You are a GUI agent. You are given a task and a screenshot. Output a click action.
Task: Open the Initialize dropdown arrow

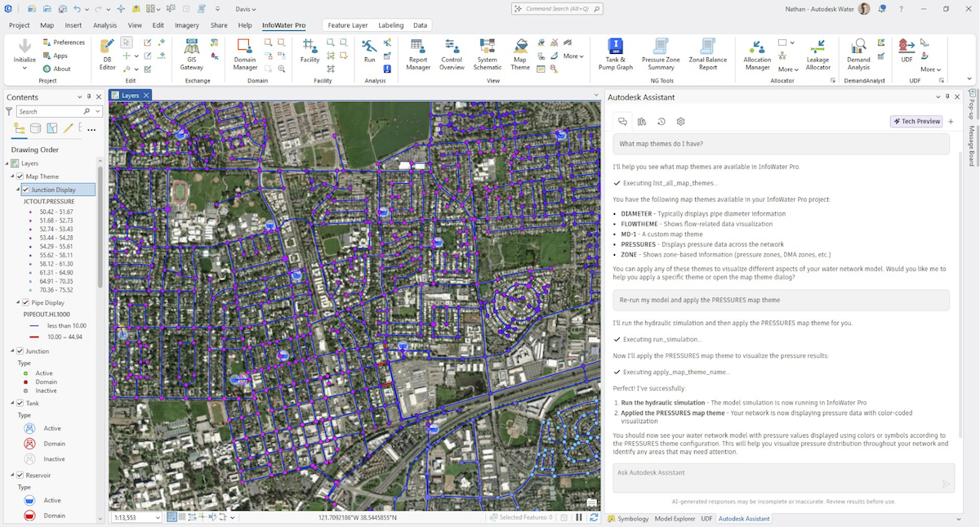coord(24,69)
